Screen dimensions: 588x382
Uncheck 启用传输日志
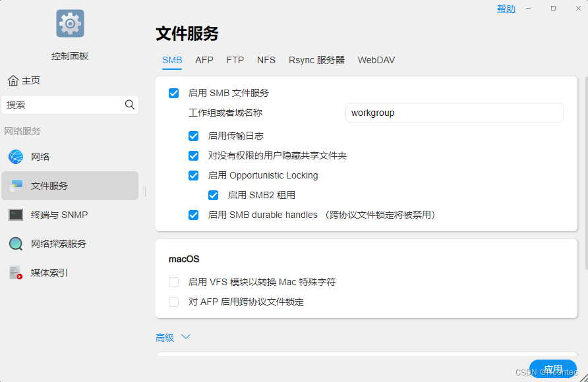(x=193, y=136)
